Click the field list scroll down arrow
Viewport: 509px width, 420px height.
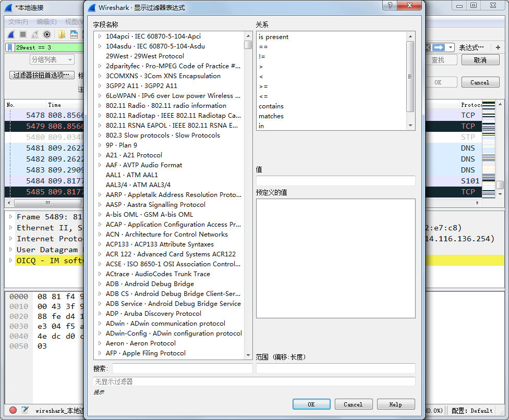click(248, 355)
